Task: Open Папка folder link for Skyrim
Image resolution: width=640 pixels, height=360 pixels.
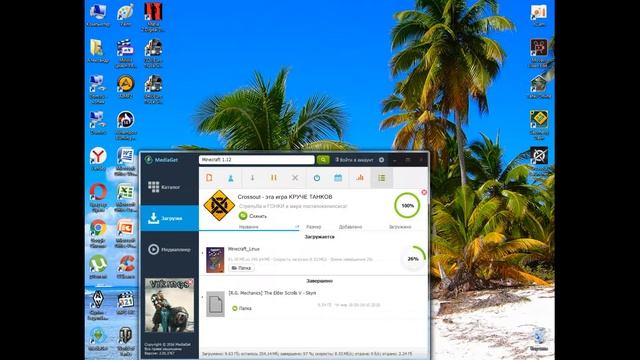Action: 242,309
